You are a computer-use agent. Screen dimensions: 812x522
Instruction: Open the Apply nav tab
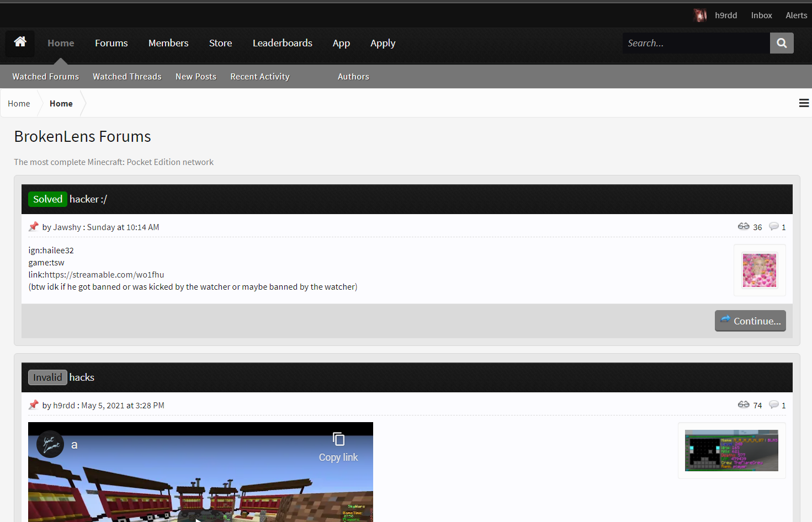coord(383,43)
